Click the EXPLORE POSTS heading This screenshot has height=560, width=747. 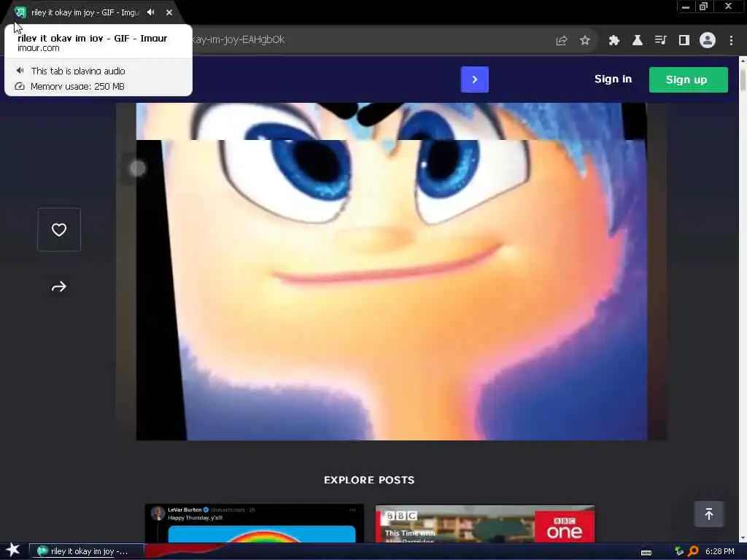pos(369,480)
